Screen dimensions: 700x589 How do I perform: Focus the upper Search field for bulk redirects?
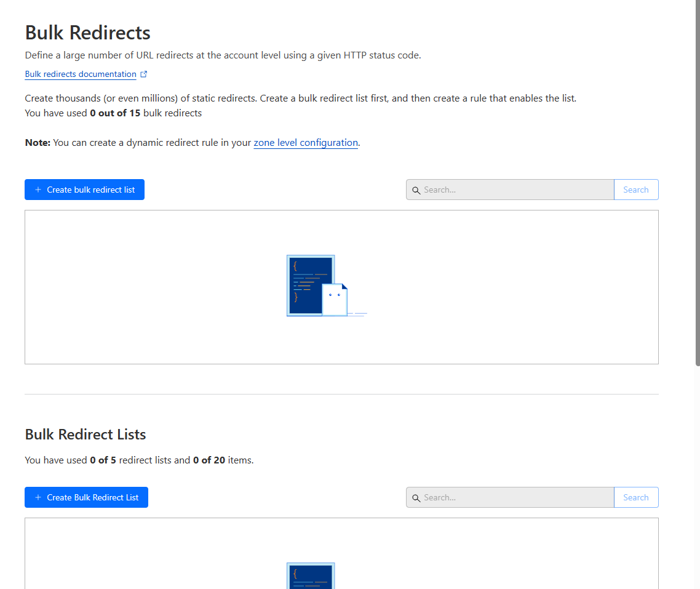pos(510,190)
